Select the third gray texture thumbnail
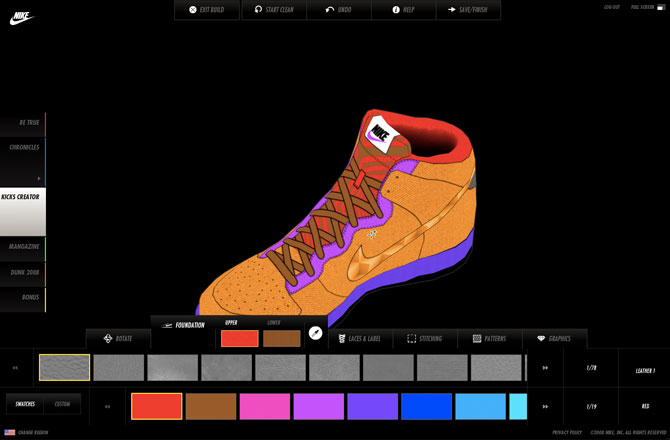The height and width of the screenshot is (440, 670). 173,367
